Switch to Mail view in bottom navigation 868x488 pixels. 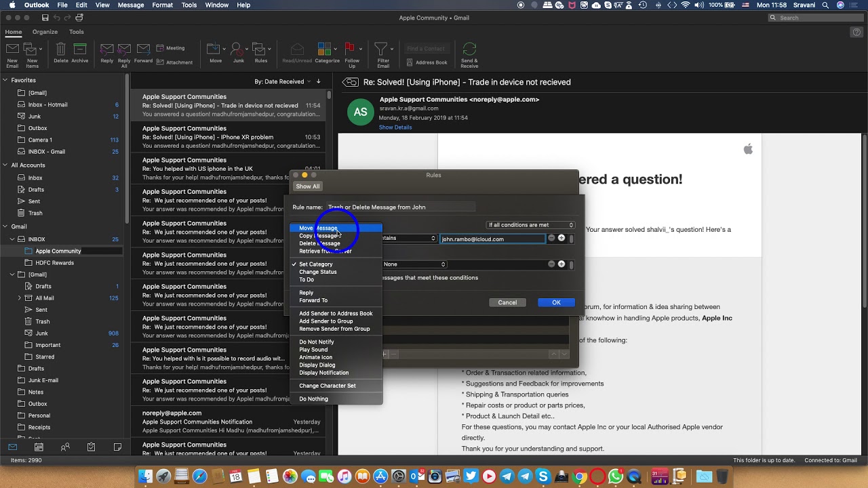click(x=13, y=447)
